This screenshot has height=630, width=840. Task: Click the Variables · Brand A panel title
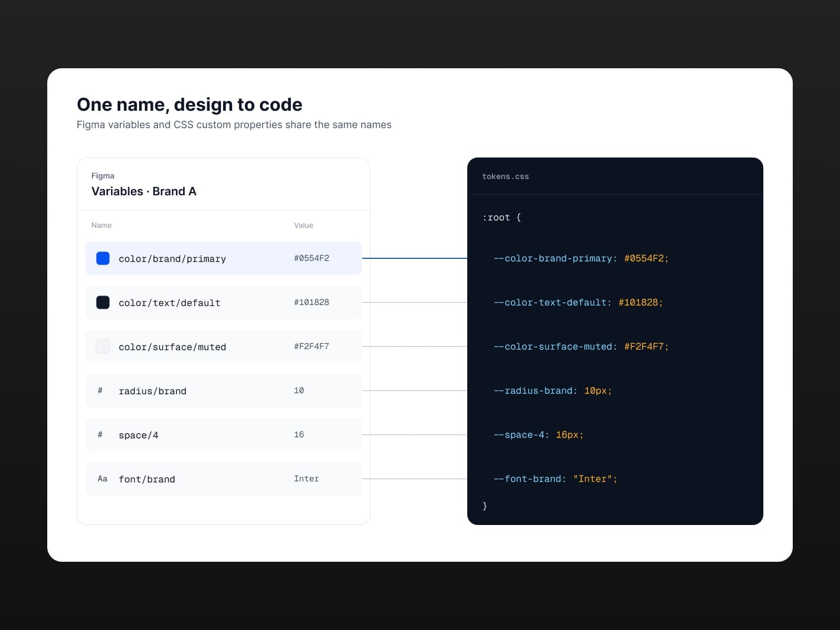(144, 191)
